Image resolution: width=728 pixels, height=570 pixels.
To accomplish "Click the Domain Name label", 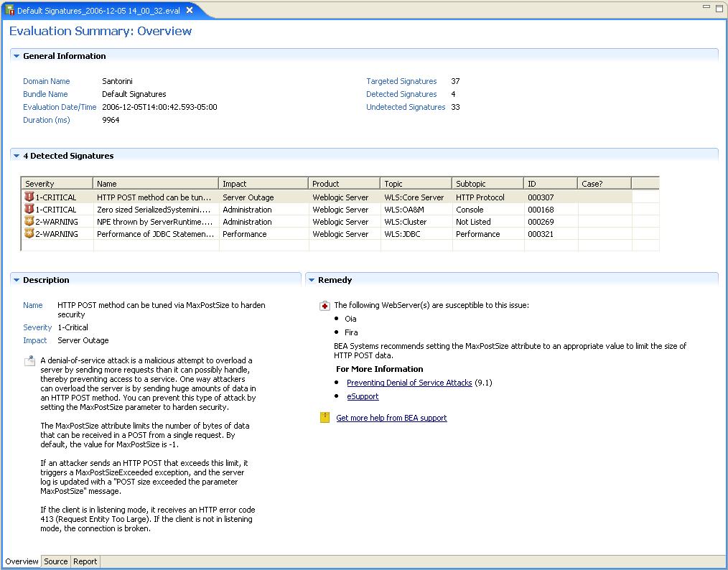I will coord(47,81).
